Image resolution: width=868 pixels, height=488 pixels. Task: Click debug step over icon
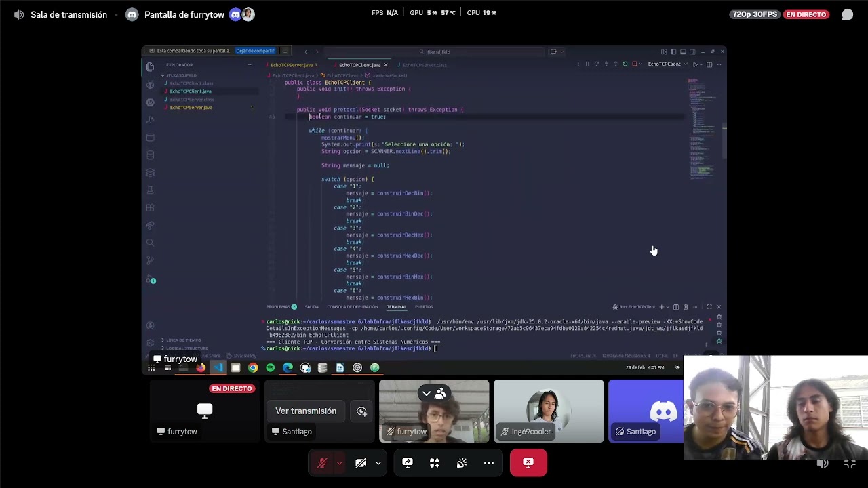pos(597,64)
